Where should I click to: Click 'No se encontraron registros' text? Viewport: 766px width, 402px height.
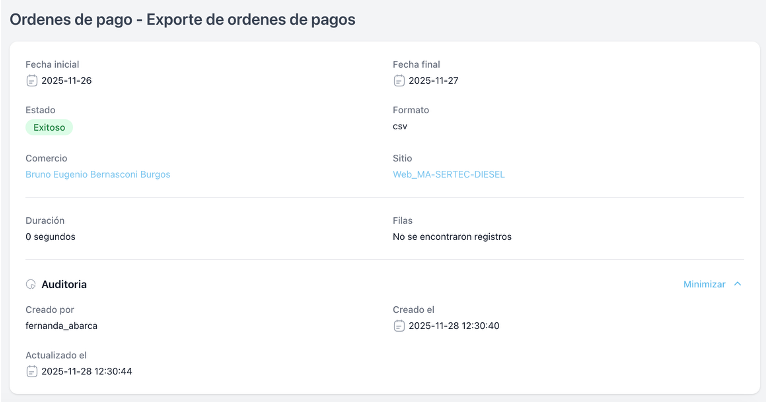[452, 237]
